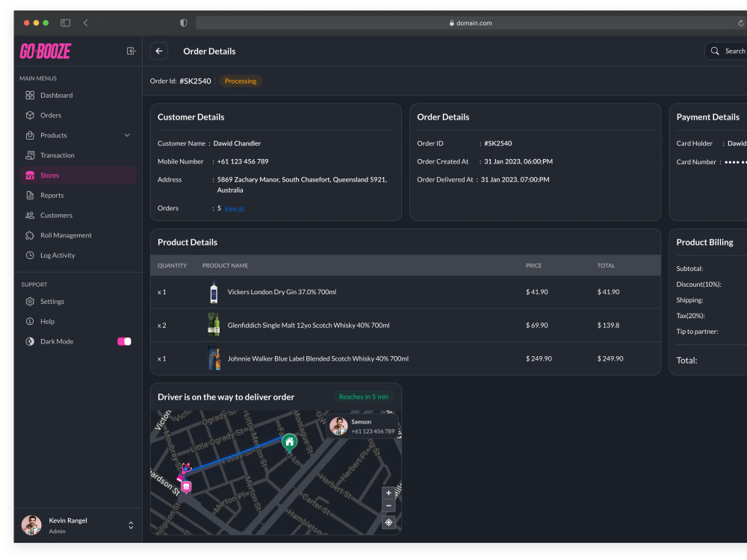Click the Order Id #SK2540 header text
Viewport: 747px width, 560px height.
(181, 81)
